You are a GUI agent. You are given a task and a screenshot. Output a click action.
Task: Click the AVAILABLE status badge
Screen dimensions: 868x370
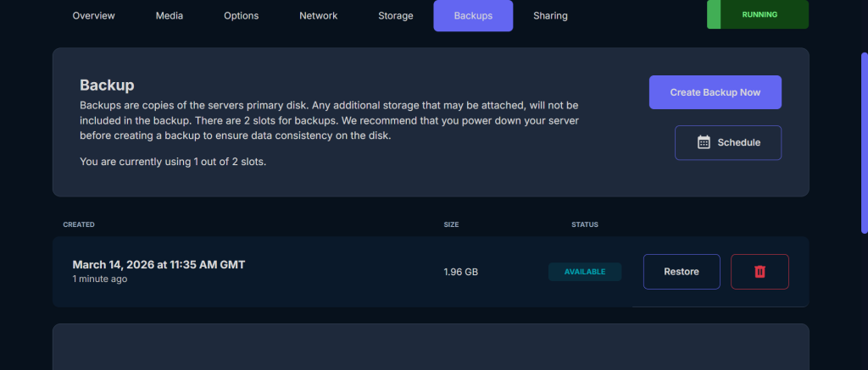coord(584,272)
